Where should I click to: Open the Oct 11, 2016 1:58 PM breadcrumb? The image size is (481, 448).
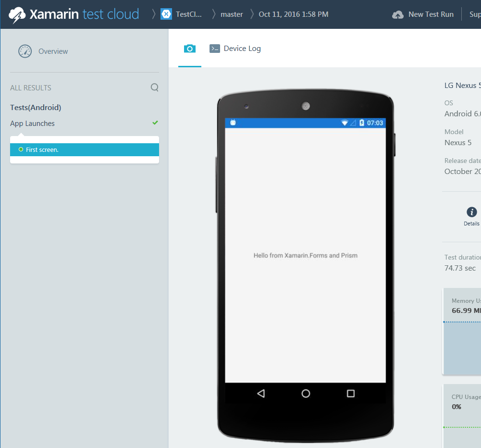[293, 14]
